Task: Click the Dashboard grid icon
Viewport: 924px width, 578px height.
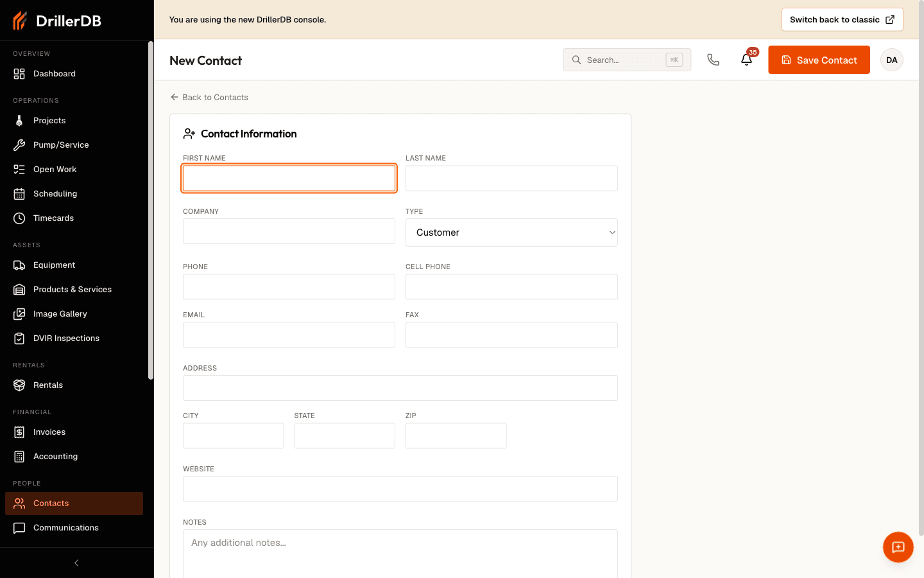Action: (19, 74)
